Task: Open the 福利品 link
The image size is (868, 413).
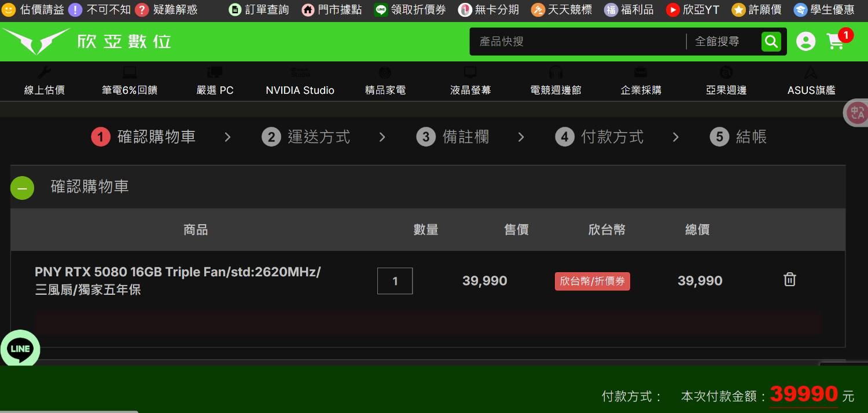Action: pyautogui.click(x=628, y=9)
